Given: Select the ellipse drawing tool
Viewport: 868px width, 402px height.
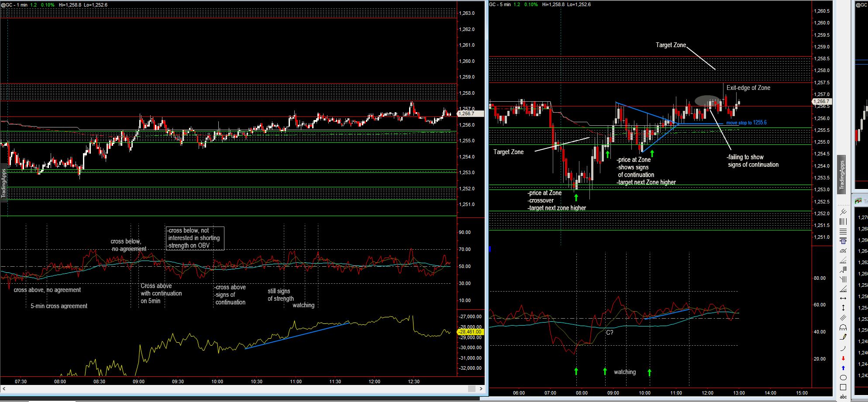Looking at the screenshot, I should coord(843,377).
